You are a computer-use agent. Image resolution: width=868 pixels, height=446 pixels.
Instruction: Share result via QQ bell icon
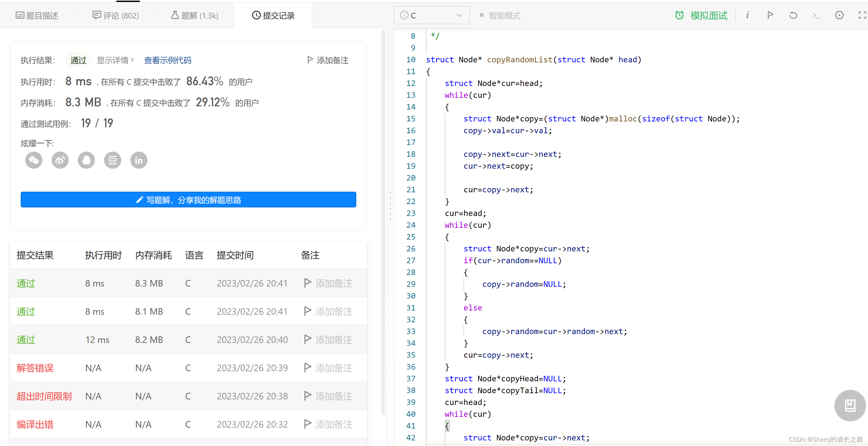click(x=86, y=160)
